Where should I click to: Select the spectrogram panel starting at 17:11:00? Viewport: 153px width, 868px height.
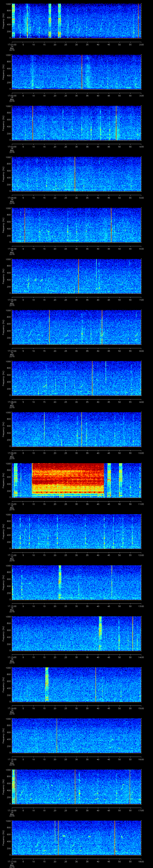click(76, 531)
